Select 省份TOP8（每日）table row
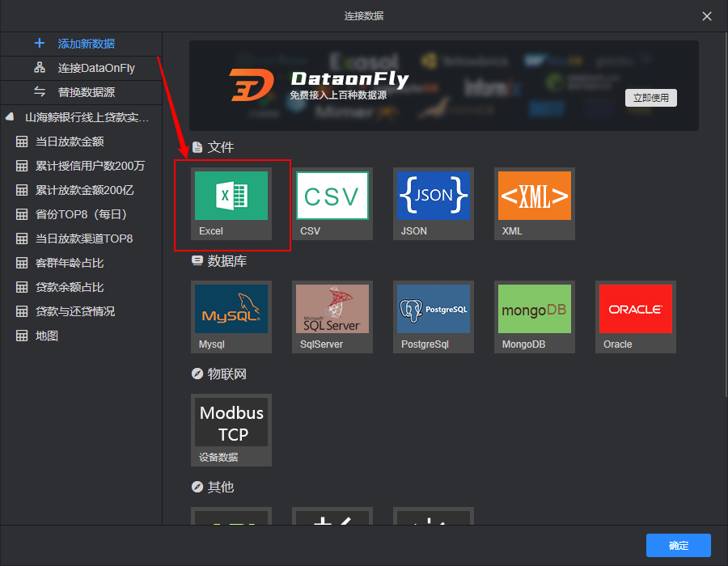This screenshot has width=728, height=566. [x=81, y=214]
